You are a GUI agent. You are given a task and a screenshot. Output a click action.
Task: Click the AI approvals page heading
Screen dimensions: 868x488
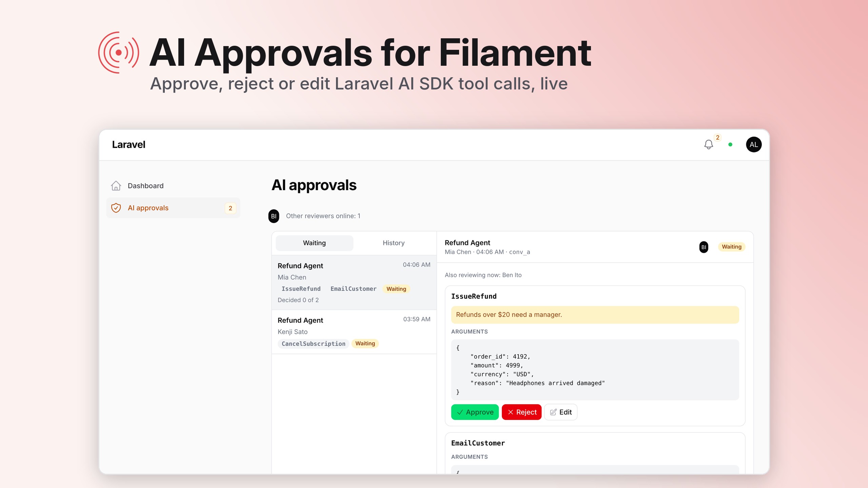[314, 185]
